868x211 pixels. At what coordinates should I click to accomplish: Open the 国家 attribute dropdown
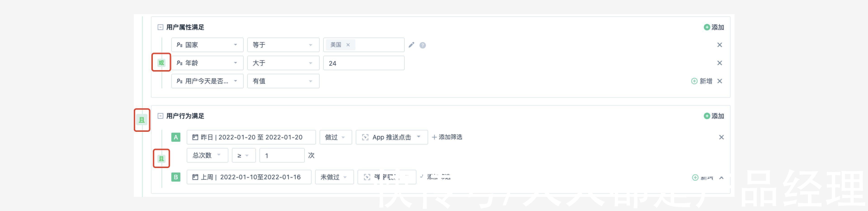(207, 45)
